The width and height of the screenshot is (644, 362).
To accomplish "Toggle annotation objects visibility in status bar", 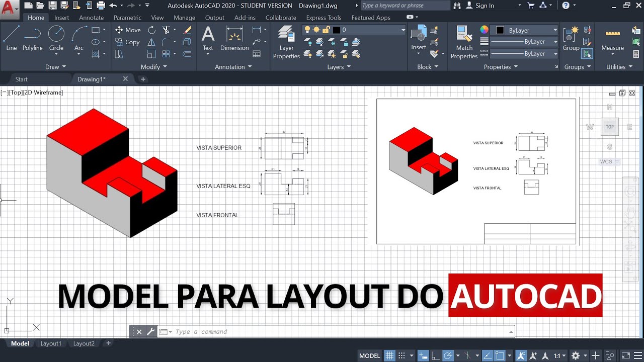I will [x=521, y=355].
